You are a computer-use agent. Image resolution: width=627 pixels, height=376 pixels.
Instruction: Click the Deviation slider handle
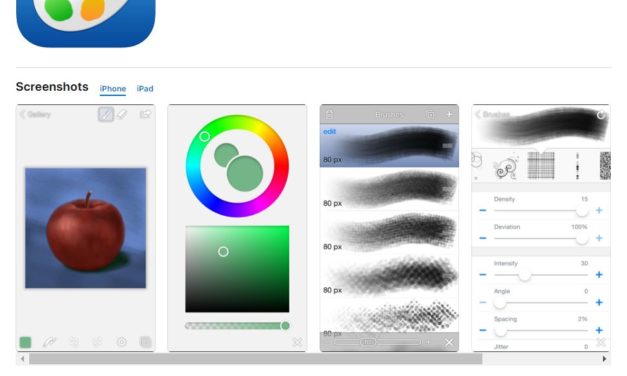pyautogui.click(x=582, y=238)
